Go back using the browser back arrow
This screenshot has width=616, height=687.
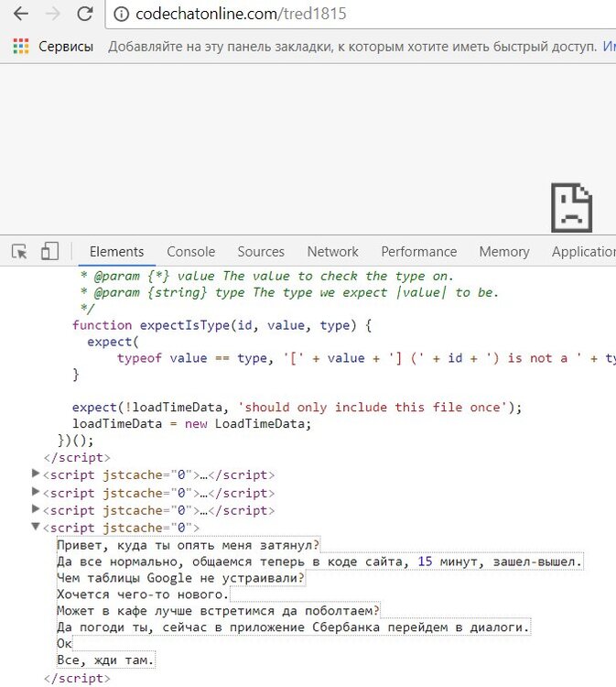(x=20, y=15)
